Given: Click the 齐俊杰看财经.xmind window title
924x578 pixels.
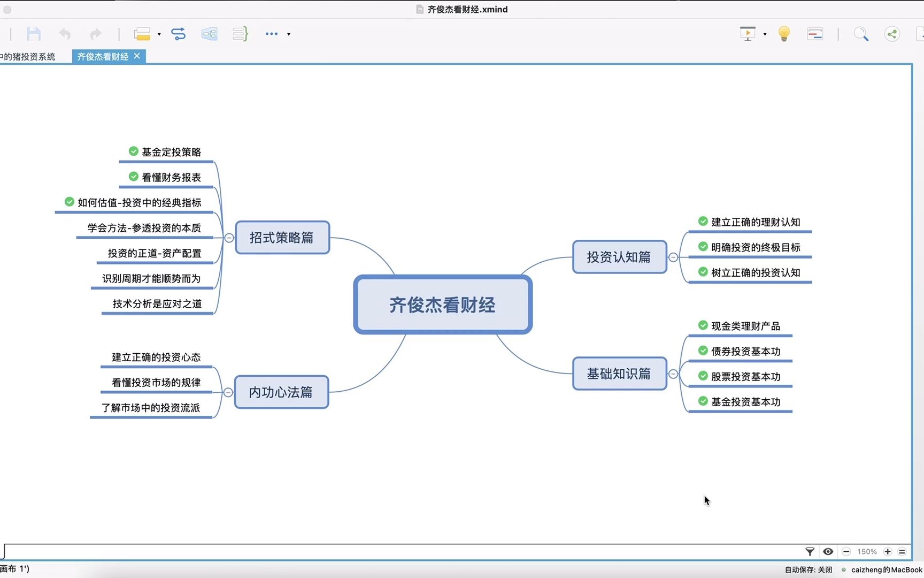Looking at the screenshot, I should [x=467, y=9].
